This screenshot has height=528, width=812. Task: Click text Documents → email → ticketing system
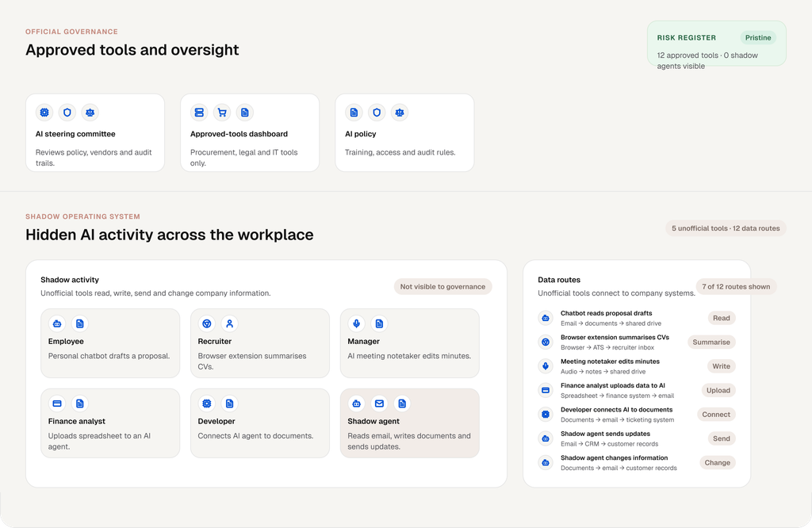(617, 420)
